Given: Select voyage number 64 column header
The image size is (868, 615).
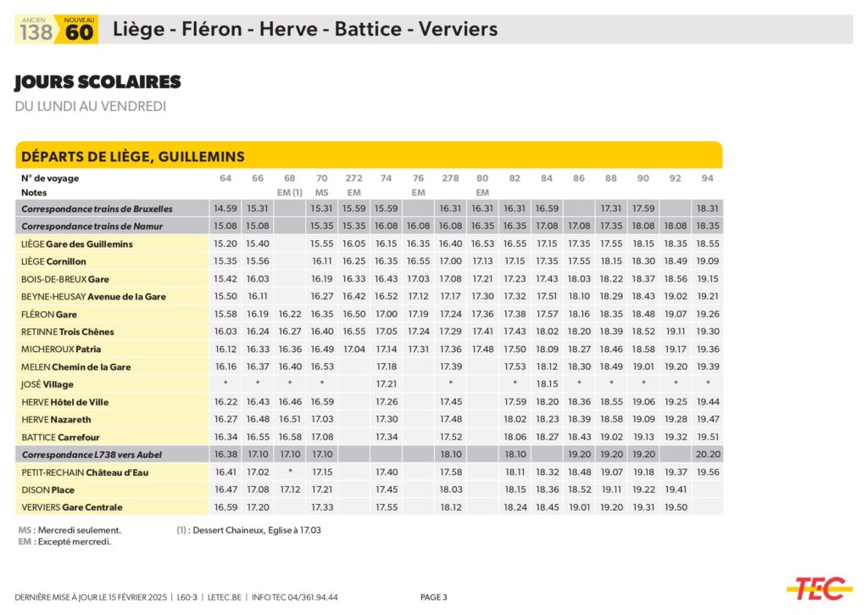Looking at the screenshot, I should [x=225, y=178].
